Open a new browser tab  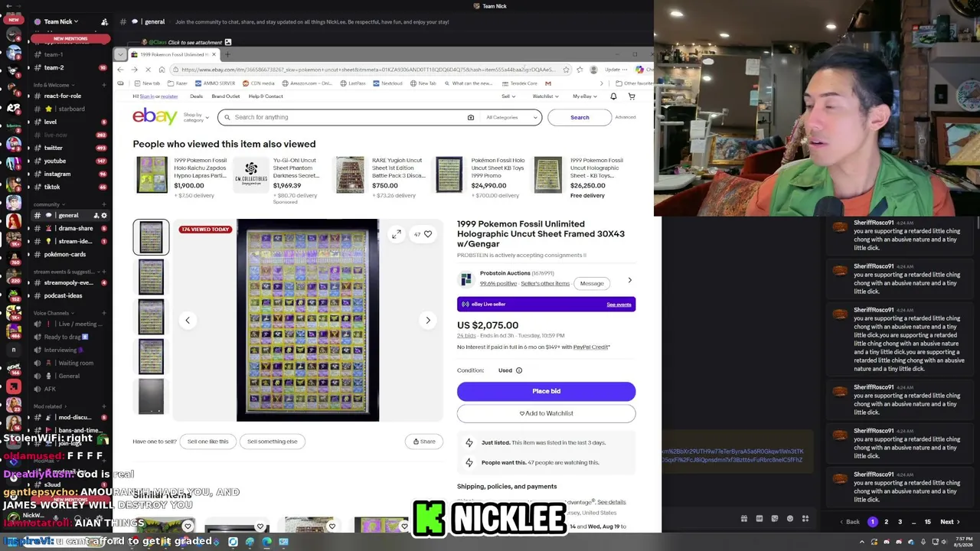click(x=227, y=54)
